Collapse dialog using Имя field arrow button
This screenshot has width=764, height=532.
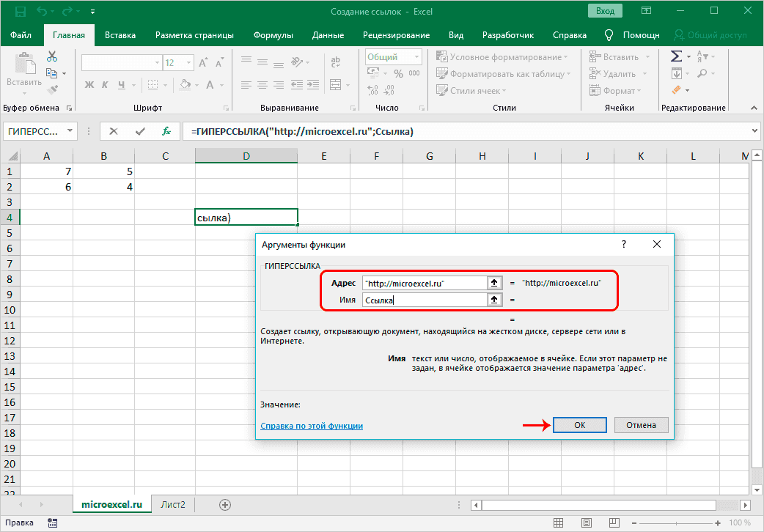(495, 300)
